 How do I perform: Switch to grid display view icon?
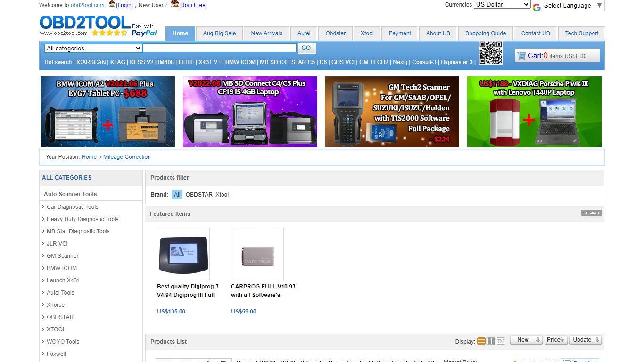pos(491,341)
